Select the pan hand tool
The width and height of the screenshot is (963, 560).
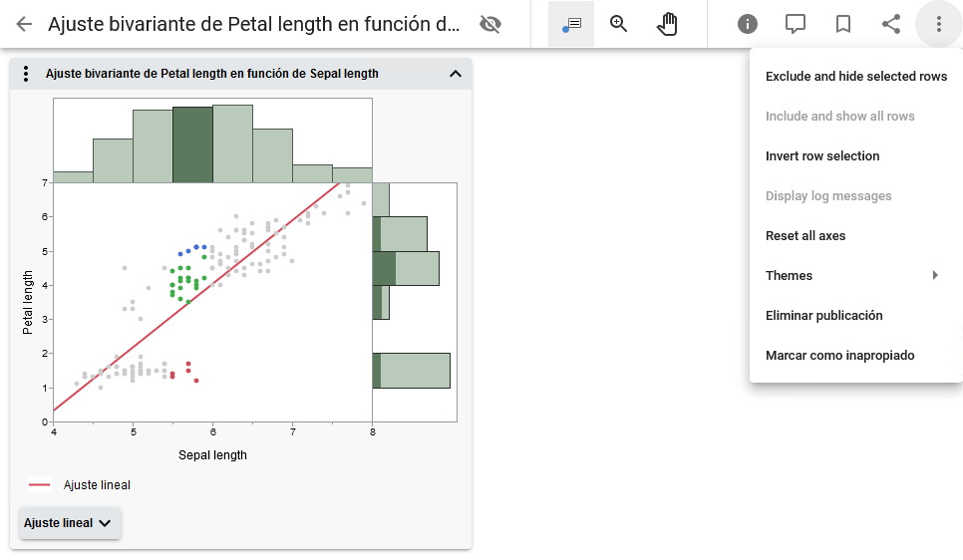(667, 24)
